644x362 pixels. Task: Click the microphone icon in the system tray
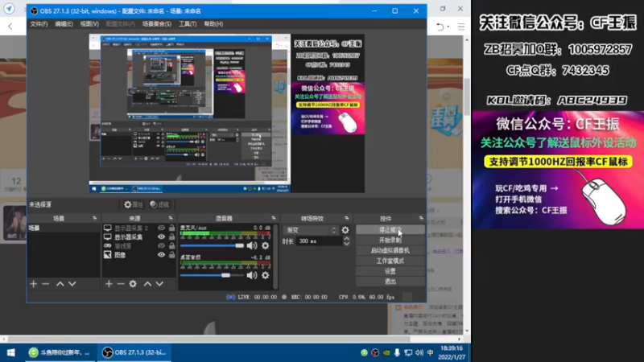point(397,352)
